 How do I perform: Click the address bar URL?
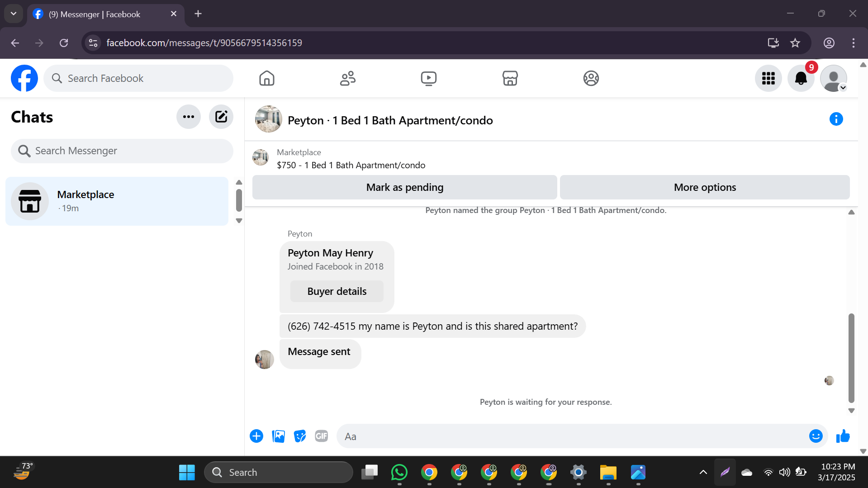pos(204,43)
